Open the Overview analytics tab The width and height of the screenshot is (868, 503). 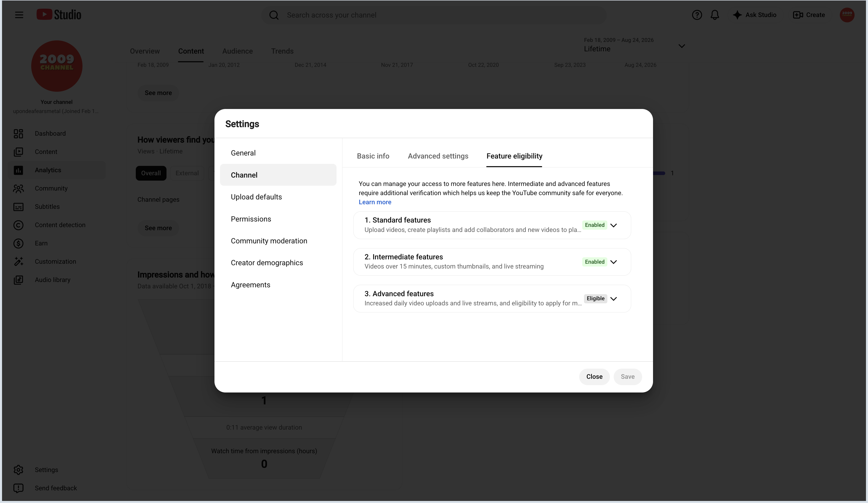145,51
